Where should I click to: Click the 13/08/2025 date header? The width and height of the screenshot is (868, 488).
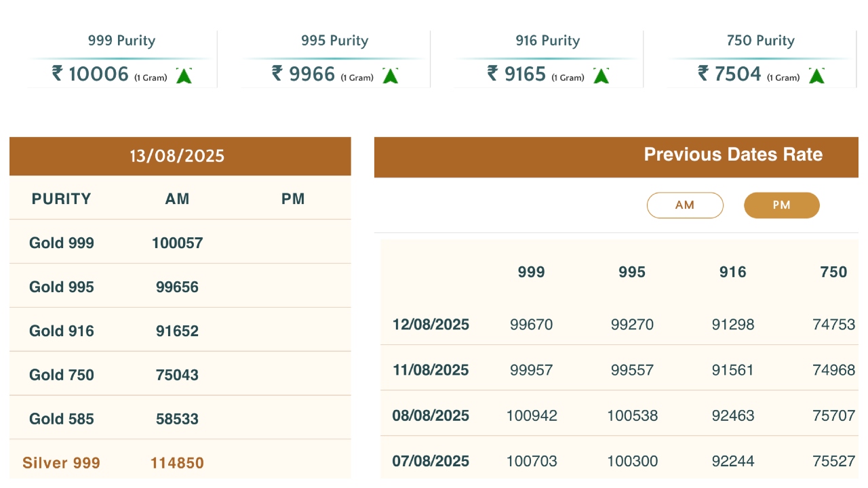(x=177, y=157)
